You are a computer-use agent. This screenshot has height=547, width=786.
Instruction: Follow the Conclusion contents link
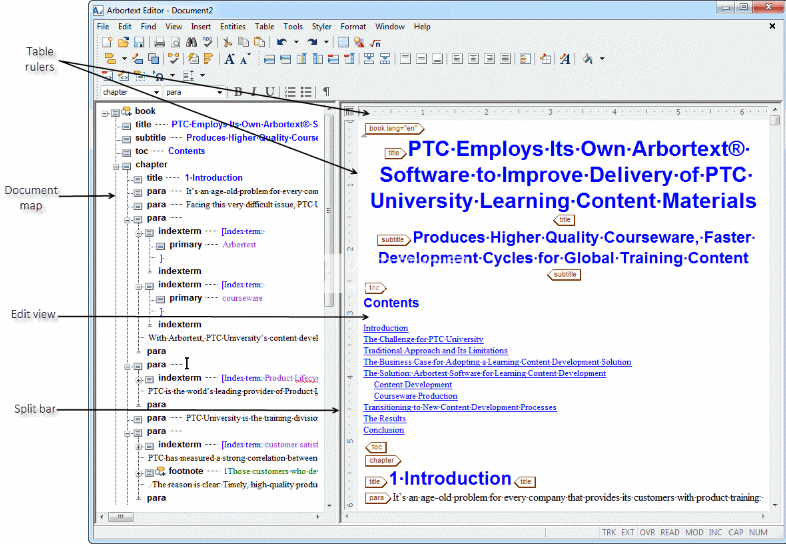[383, 430]
